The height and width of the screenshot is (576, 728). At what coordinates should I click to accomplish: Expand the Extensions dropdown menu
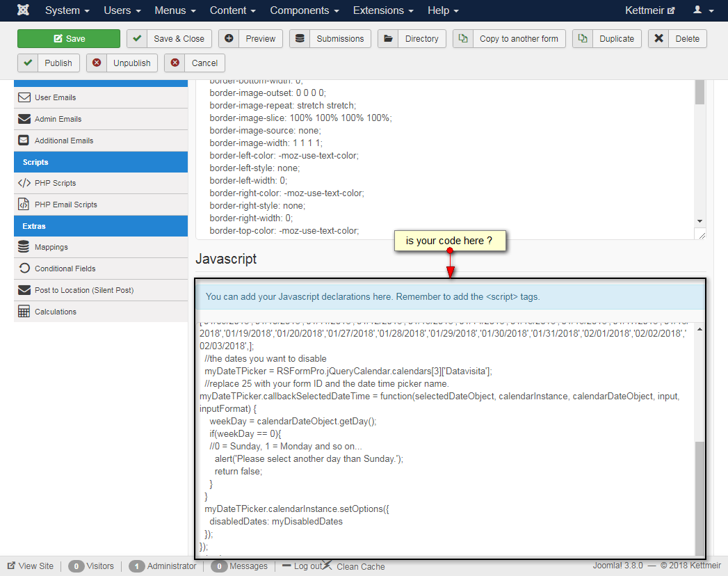click(x=383, y=10)
